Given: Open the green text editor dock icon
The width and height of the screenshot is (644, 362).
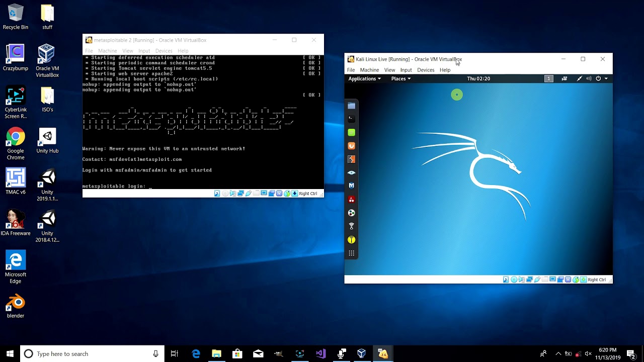Looking at the screenshot, I should 351,132.
